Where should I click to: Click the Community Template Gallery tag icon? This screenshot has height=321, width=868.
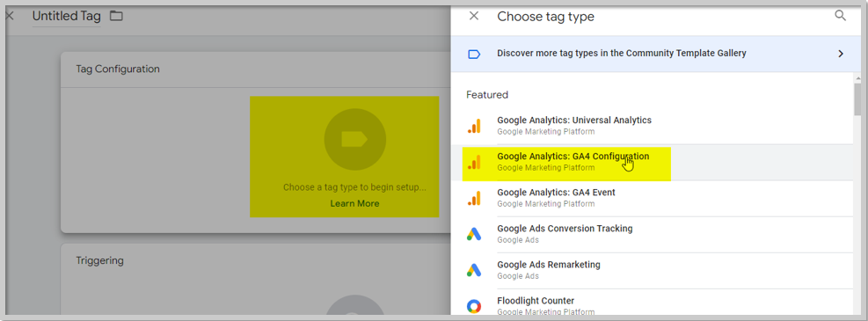[474, 54]
